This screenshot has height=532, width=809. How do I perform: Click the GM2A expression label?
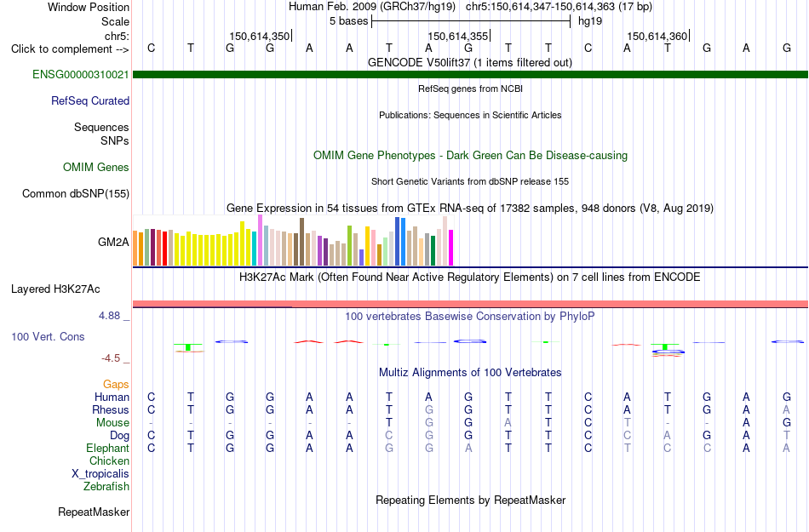(x=113, y=242)
